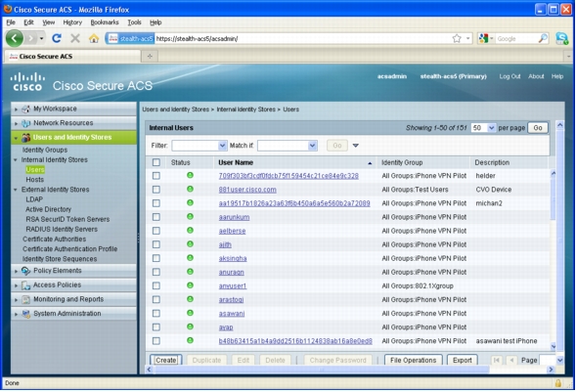Click the table's vertical scrollbar thumb

(553, 199)
